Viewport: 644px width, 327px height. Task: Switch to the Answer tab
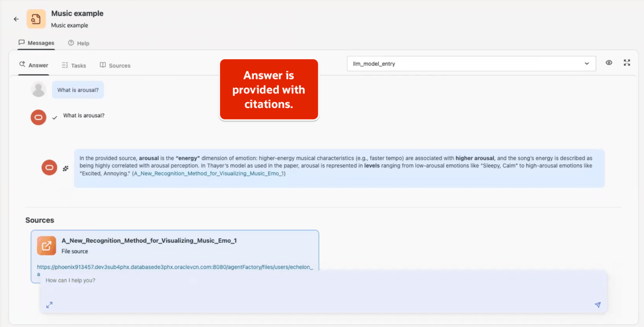[34, 65]
